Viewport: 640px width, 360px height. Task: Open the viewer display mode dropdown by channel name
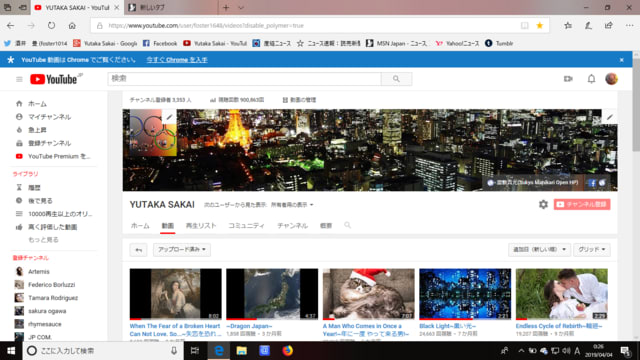pos(292,205)
